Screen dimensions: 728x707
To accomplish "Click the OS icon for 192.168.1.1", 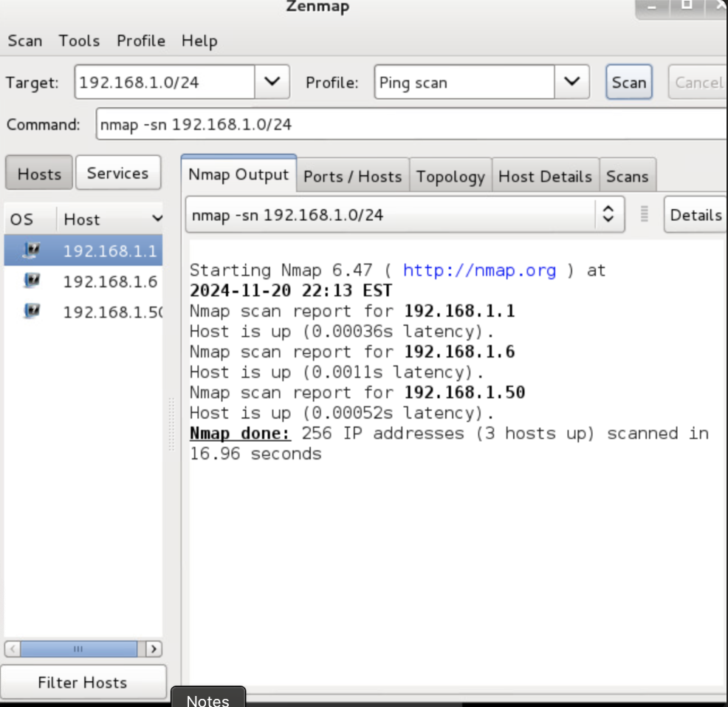I will 32,250.
